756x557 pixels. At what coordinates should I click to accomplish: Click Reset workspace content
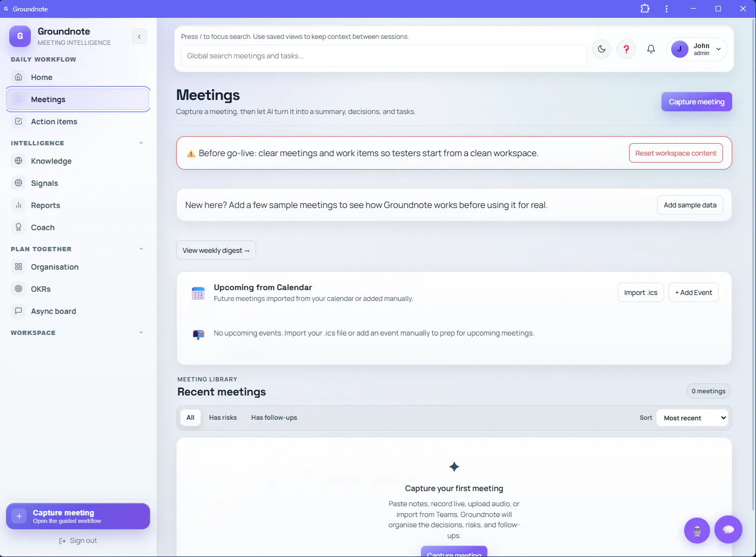(x=675, y=153)
